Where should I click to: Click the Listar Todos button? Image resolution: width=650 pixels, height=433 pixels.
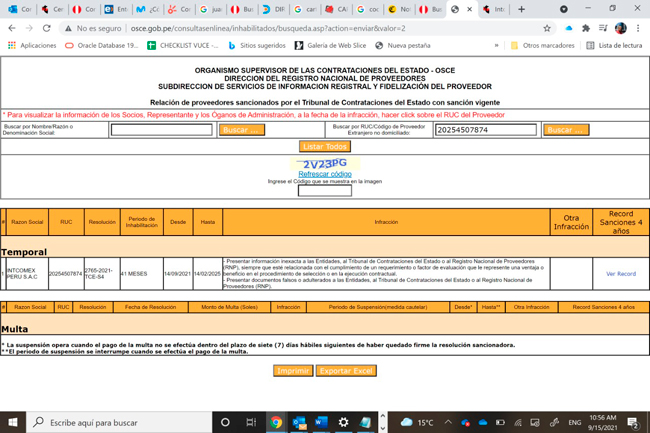[x=325, y=146]
